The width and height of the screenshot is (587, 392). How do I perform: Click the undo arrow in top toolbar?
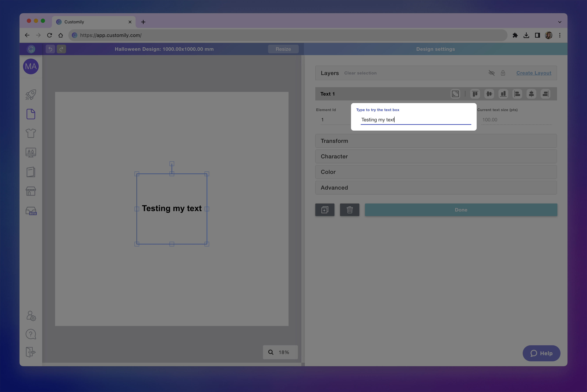tap(50, 49)
